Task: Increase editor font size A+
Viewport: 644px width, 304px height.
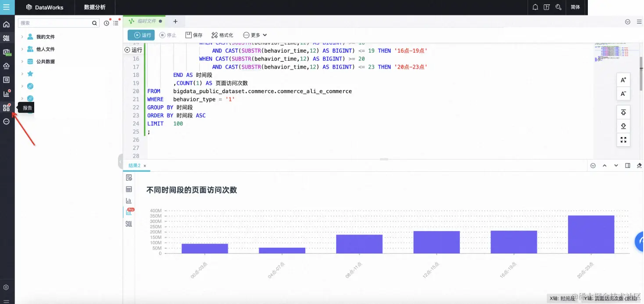Action: (x=623, y=80)
